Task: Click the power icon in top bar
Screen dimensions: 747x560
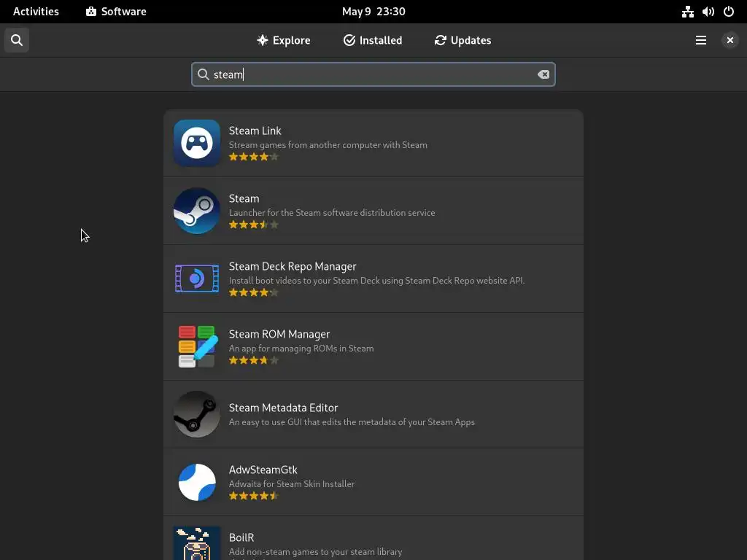Action: [x=729, y=12]
